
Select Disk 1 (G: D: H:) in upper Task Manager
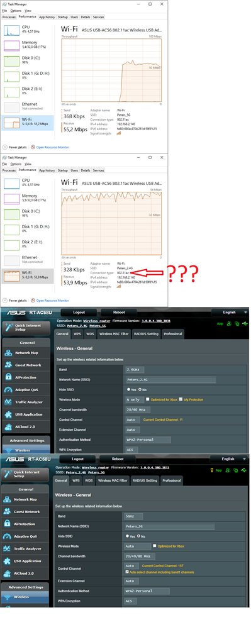pyautogui.click(x=28, y=75)
